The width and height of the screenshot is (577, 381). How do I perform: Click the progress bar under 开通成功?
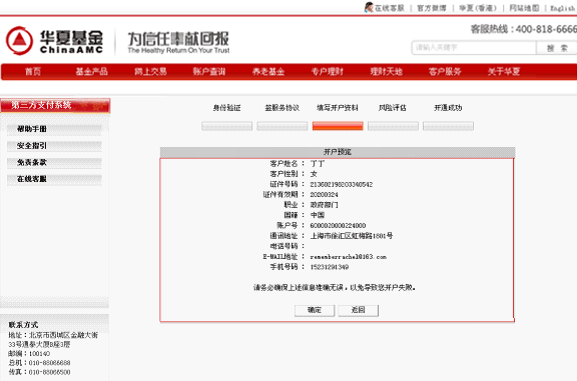pyautogui.click(x=448, y=126)
